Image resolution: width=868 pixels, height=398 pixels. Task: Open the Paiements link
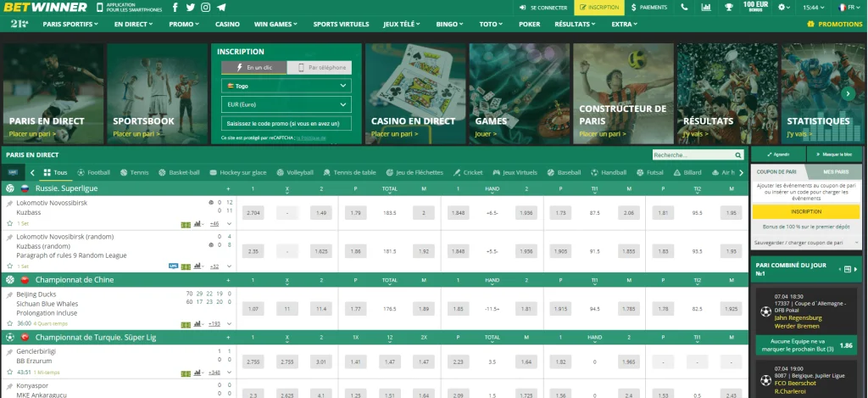point(649,7)
